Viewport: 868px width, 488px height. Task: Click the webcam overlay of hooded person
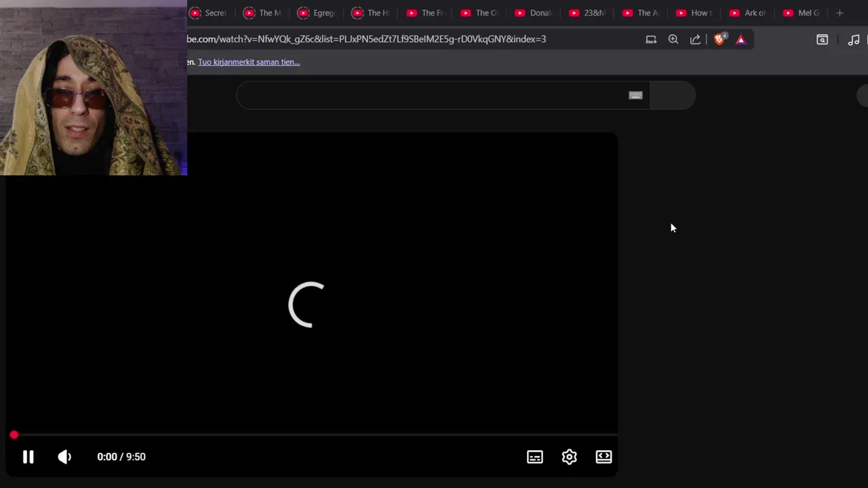click(x=94, y=88)
